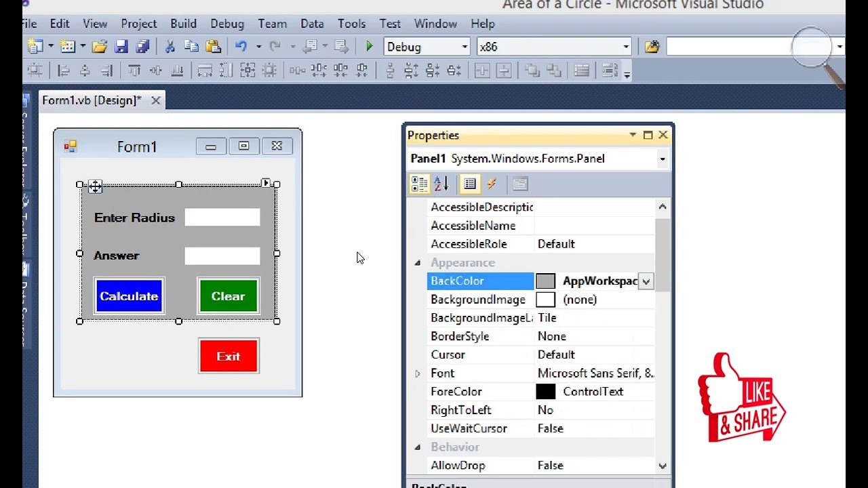Open the Edit menu
Viewport: 868px width, 488px height.
click(x=60, y=24)
